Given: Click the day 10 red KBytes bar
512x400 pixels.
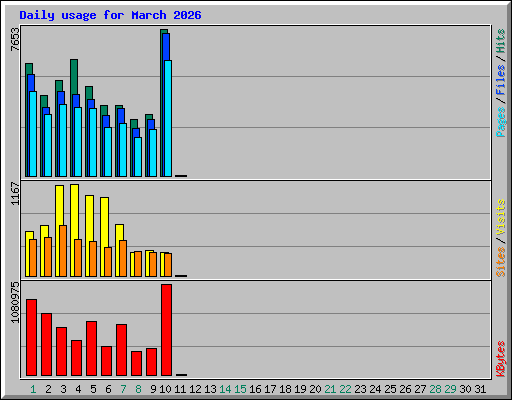Looking at the screenshot, I should [x=167, y=330].
